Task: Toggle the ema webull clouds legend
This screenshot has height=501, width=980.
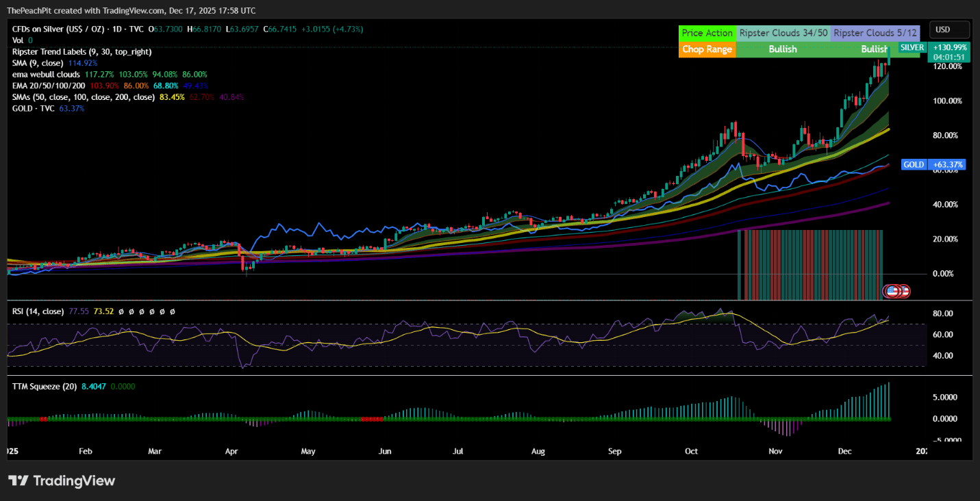Action: 46,74
